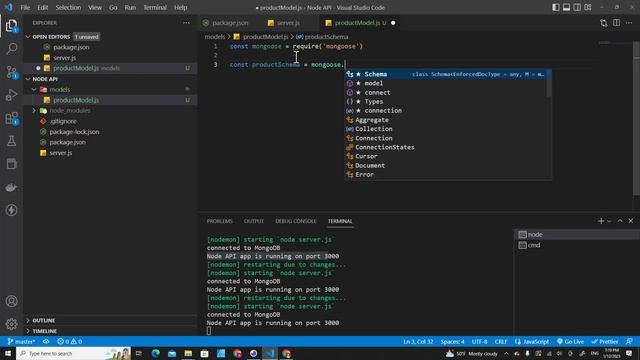This screenshot has height=360, width=640.
Task: Select Aggregate suggestion in autocomplete list
Action: click(446, 120)
